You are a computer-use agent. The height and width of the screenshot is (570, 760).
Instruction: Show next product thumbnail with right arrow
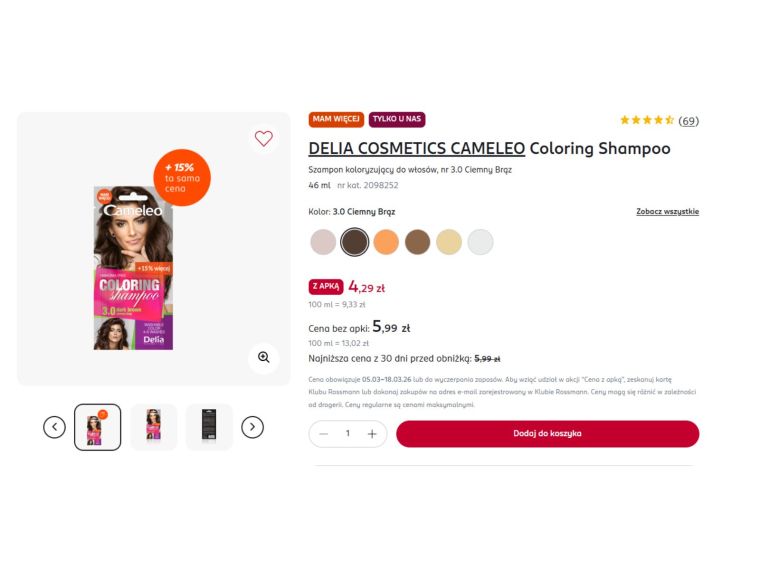point(253,427)
